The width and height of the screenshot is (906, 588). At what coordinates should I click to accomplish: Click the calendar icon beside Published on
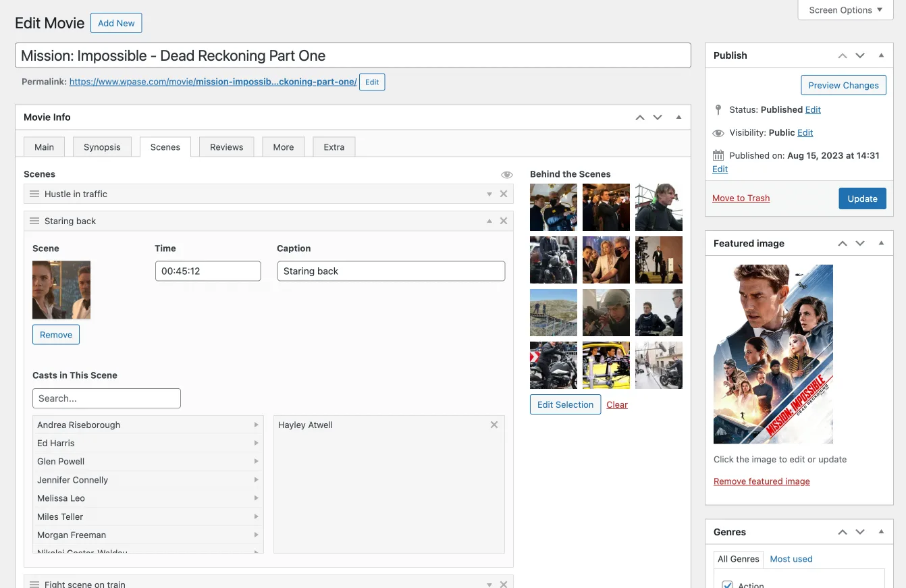tap(718, 155)
